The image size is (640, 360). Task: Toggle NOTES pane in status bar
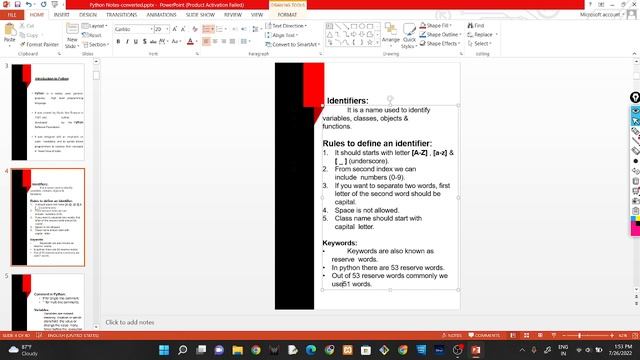[451, 335]
